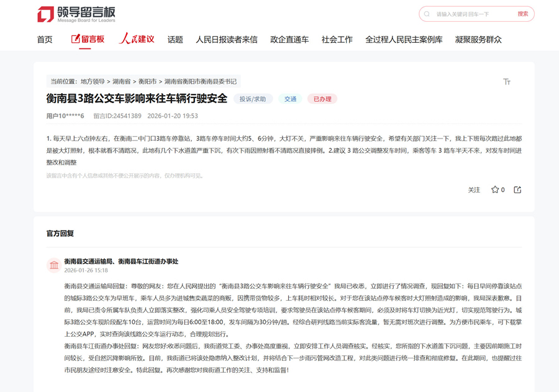Click the 搜索 search button
The image size is (559, 392).
524,13
